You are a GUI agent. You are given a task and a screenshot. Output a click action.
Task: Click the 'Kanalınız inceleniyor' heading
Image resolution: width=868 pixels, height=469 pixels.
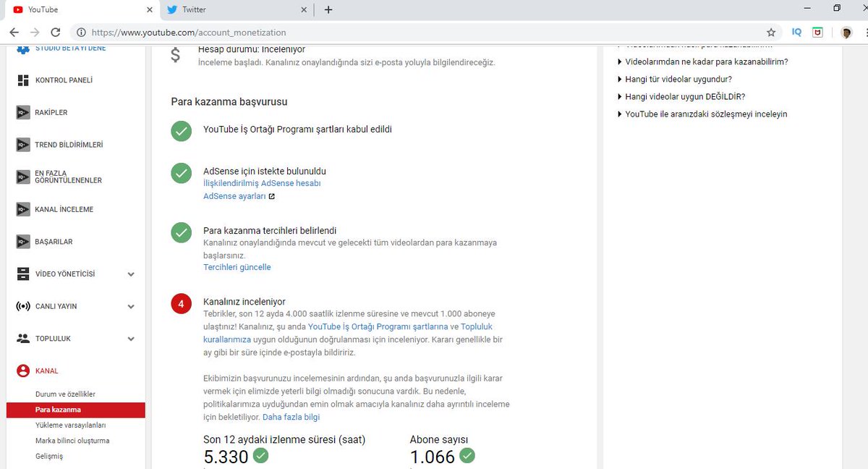[244, 302]
